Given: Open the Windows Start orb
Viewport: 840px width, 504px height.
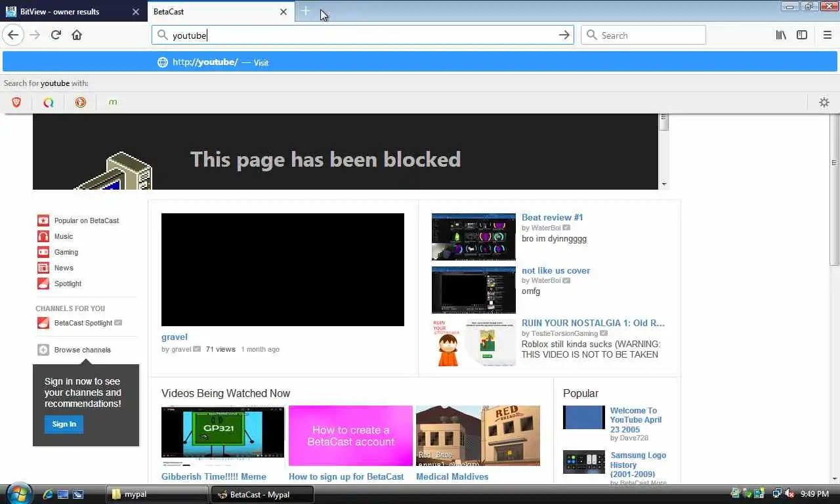Looking at the screenshot, I should pyautogui.click(x=18, y=493).
